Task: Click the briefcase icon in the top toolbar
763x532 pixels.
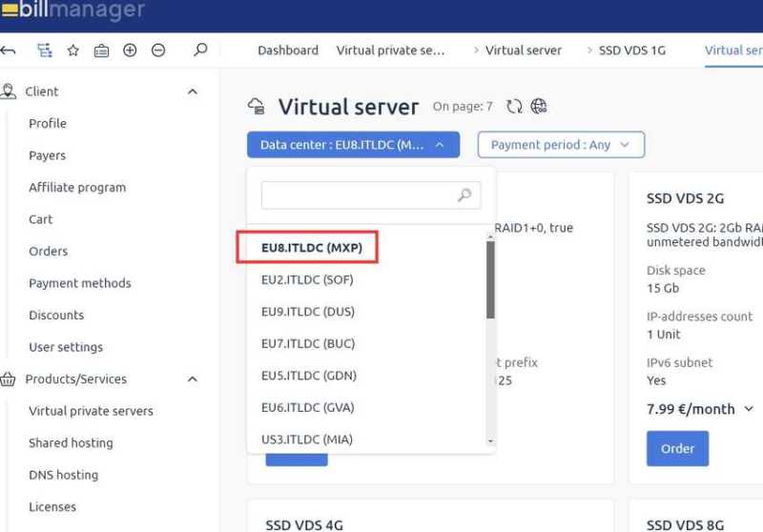Action: pyautogui.click(x=101, y=51)
